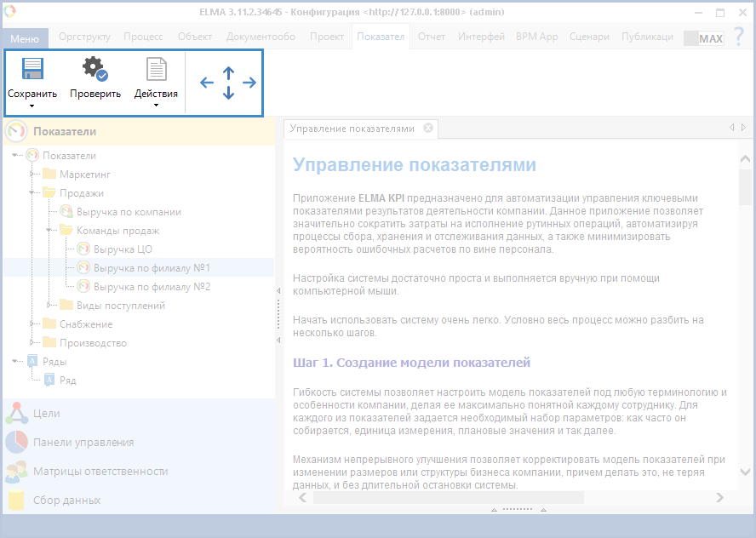Click the move-right arrow in the toolbar
This screenshot has height=538, width=756.
[249, 83]
